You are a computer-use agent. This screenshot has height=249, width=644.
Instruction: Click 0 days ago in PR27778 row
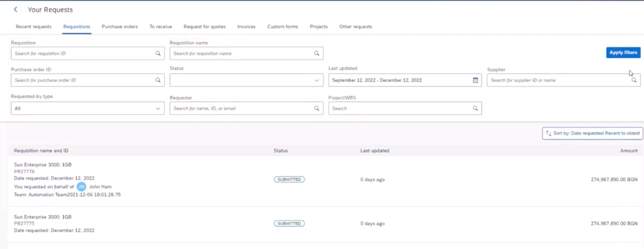[x=372, y=180]
